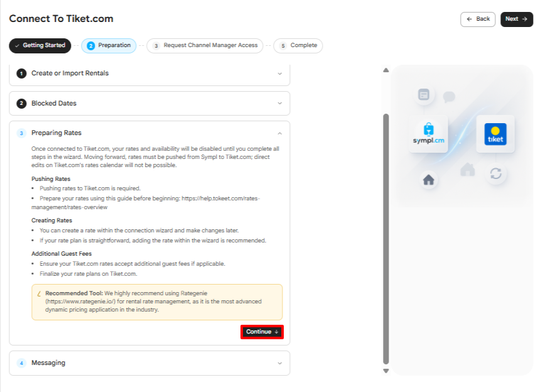Click the scrollbar up arrow
This screenshot has height=392, width=545.
[x=386, y=70]
